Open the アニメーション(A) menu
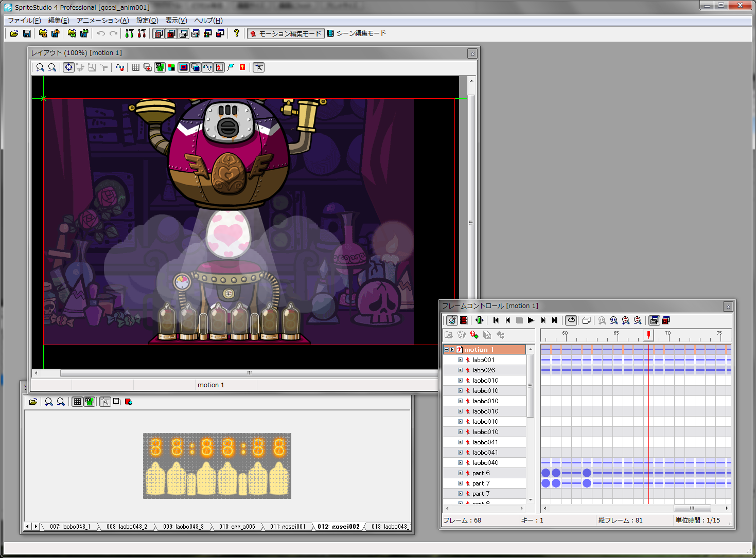Viewport: 756px width, 558px height. point(103,21)
